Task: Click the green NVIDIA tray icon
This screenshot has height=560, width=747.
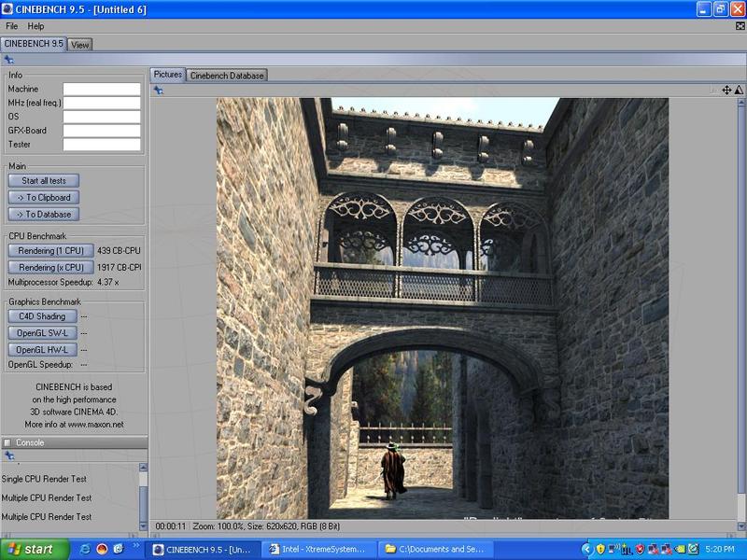Action: click(680, 550)
